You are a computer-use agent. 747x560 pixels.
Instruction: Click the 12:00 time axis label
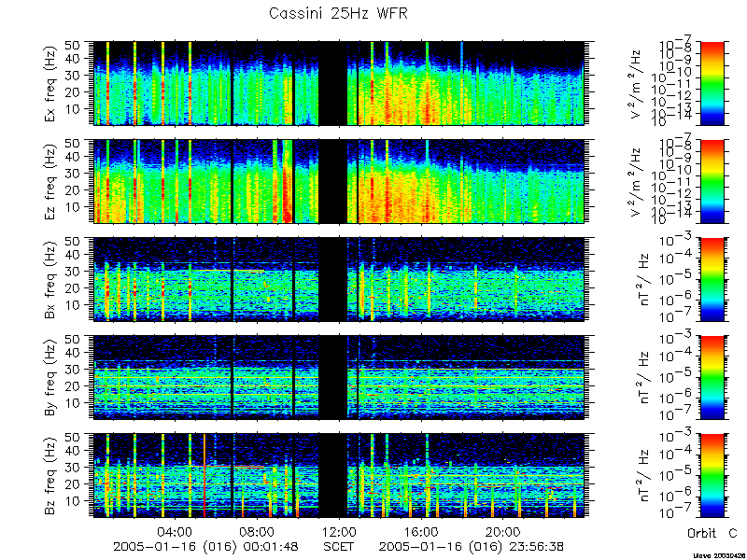tap(339, 531)
